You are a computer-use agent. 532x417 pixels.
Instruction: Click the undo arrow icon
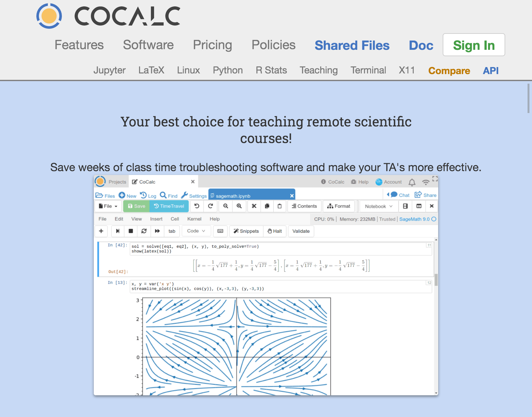coord(196,206)
